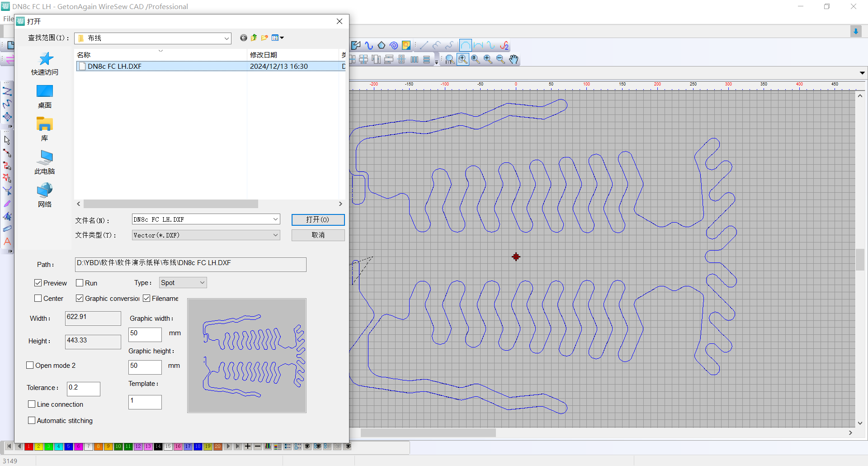This screenshot has height=466, width=868.
Task: Create new folder in dialog
Action: pos(264,38)
